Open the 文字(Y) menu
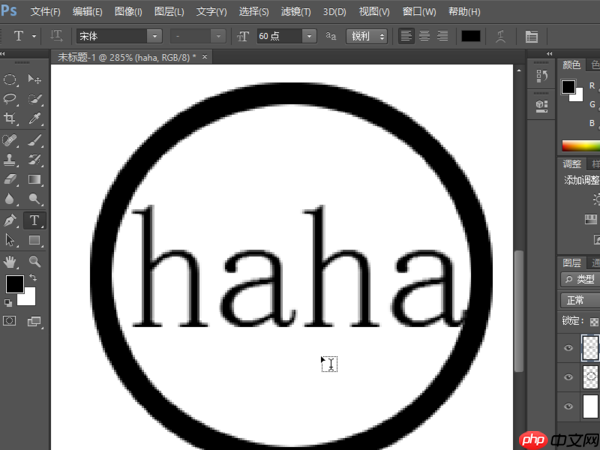Screen dimensions: 600x450 [212, 12]
